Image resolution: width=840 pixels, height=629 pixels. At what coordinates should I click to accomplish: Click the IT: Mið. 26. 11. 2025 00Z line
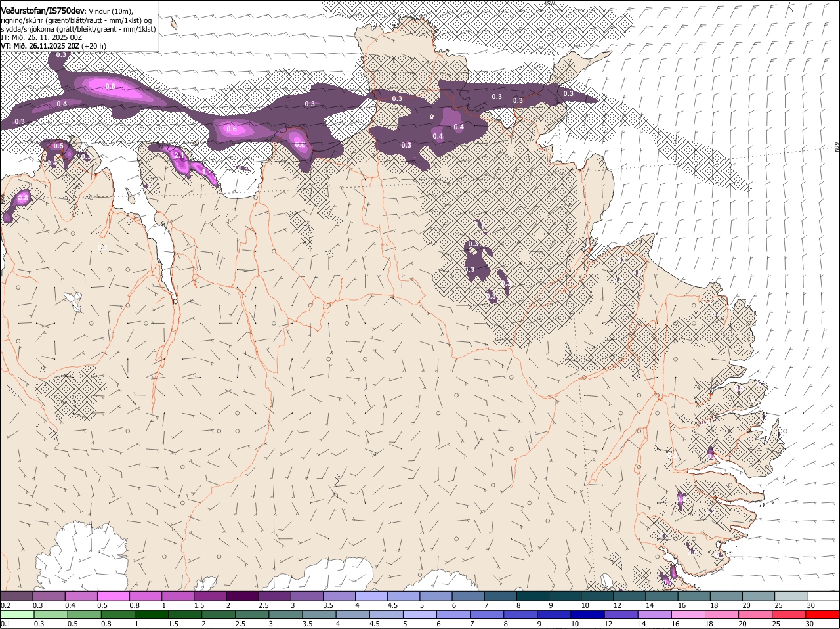pyautogui.click(x=41, y=37)
